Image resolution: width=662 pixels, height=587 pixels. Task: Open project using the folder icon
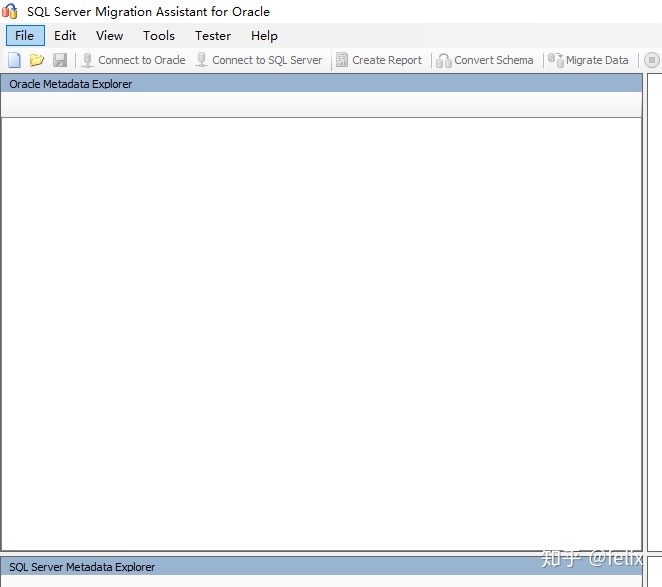tap(37, 60)
